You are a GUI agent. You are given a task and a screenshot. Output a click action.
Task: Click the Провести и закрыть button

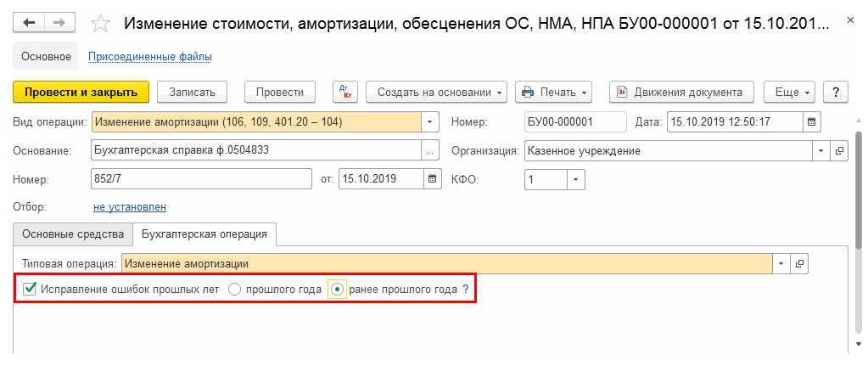coord(81,93)
